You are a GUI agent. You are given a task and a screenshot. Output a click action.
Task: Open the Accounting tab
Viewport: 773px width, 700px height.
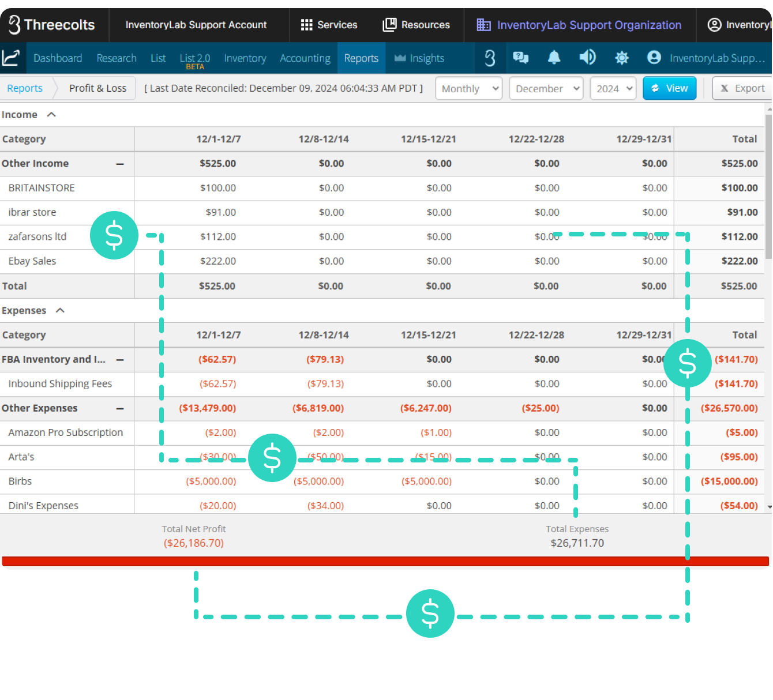point(305,58)
